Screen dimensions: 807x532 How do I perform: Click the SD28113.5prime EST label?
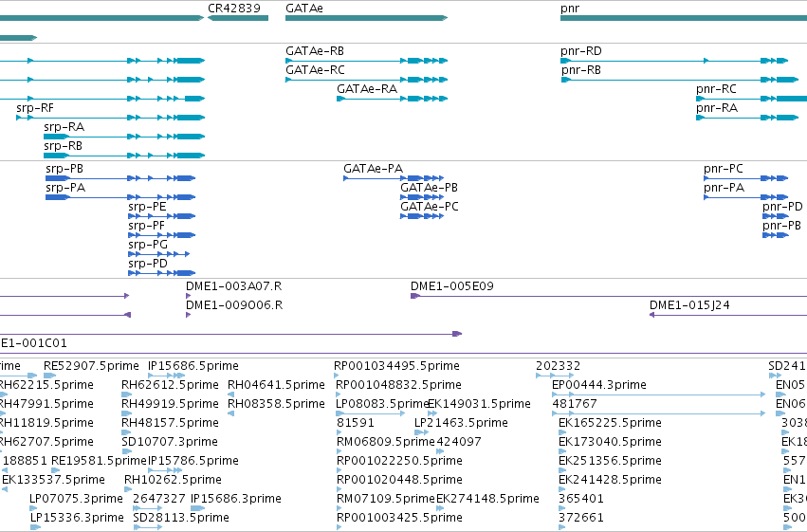pyautogui.click(x=181, y=518)
